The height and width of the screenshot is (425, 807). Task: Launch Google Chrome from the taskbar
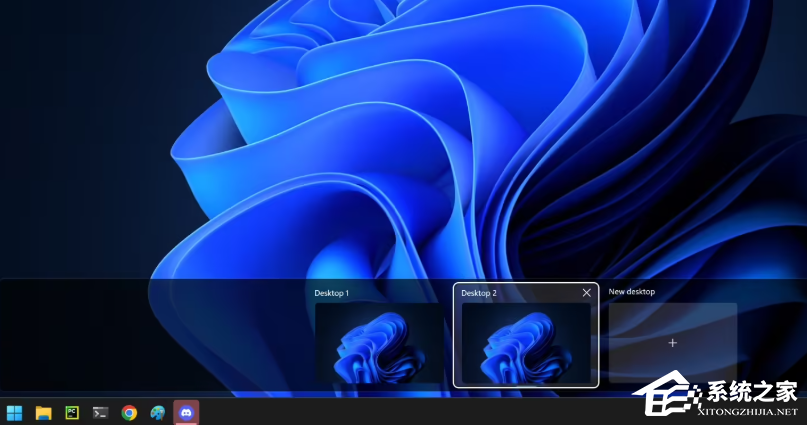(129, 412)
